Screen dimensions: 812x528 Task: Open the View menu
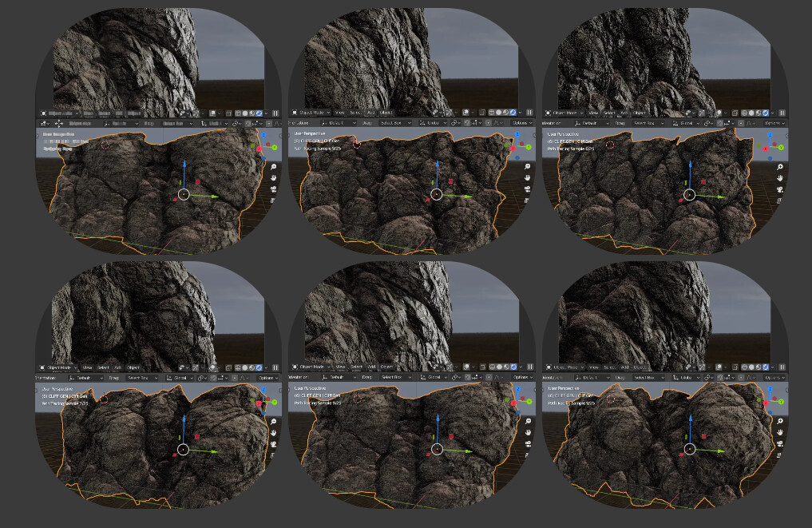point(339,112)
